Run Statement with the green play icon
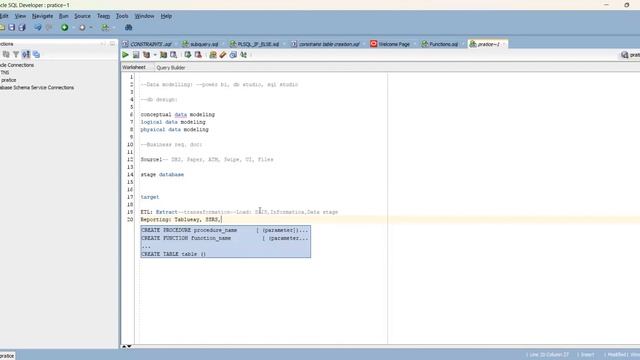The image size is (640, 360). (x=125, y=55)
